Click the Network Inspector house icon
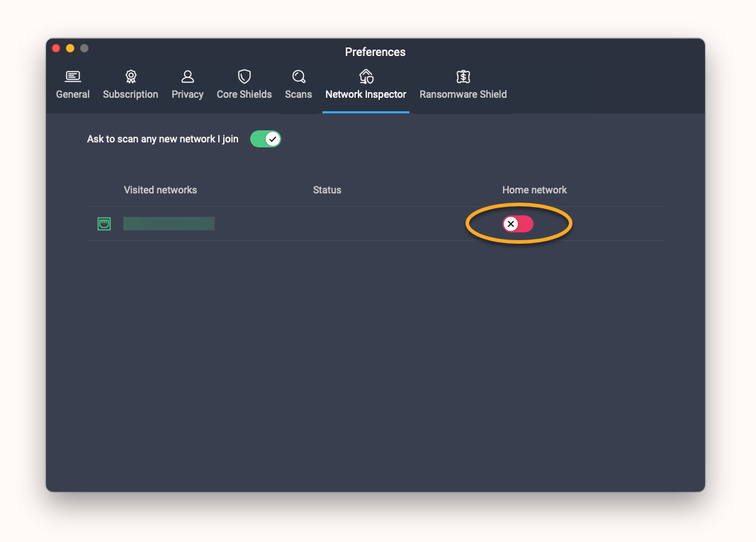This screenshot has height=542, width=756. pyautogui.click(x=366, y=77)
